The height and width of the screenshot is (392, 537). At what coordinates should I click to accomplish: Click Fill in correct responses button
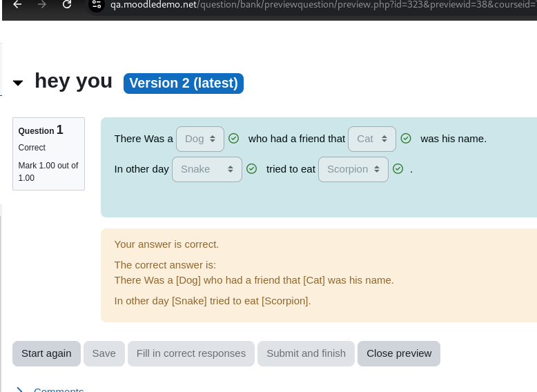coord(191,353)
